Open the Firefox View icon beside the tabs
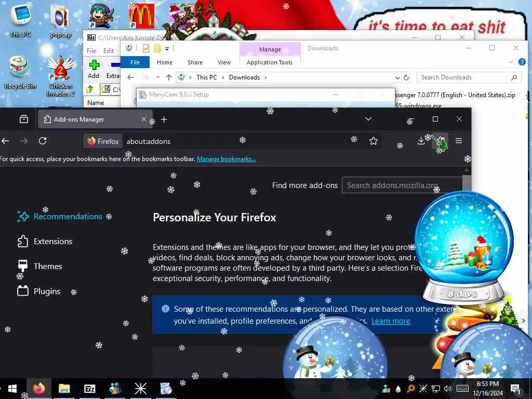 click(x=24, y=119)
